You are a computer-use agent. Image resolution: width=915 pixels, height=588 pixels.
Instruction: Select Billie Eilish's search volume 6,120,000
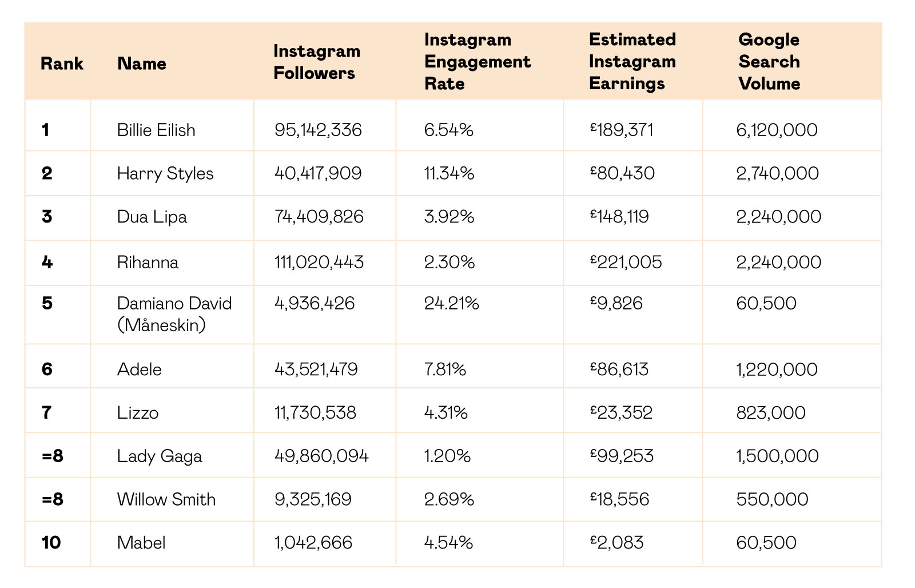777,130
